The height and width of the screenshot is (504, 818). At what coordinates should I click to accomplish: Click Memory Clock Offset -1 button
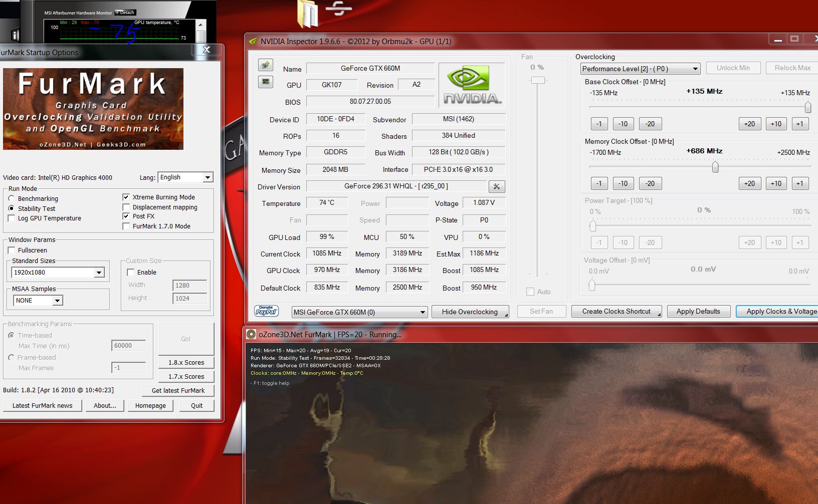click(599, 183)
